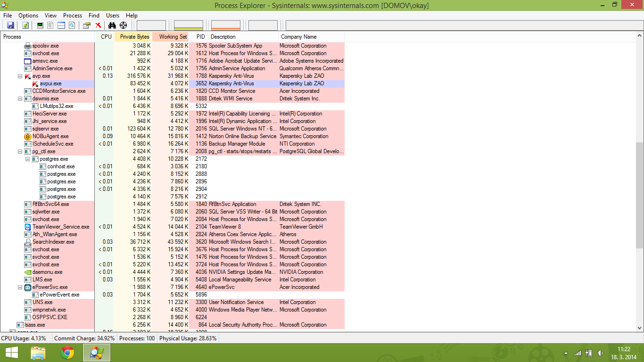The image size is (644, 362).
Task: Open the Users menu
Action: click(113, 16)
